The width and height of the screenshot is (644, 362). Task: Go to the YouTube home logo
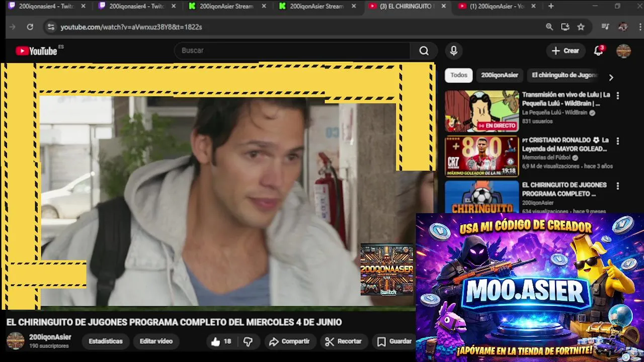click(x=36, y=51)
